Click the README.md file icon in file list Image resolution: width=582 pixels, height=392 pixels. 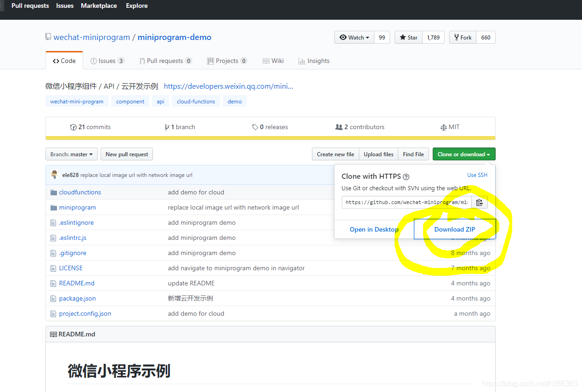coord(53,283)
